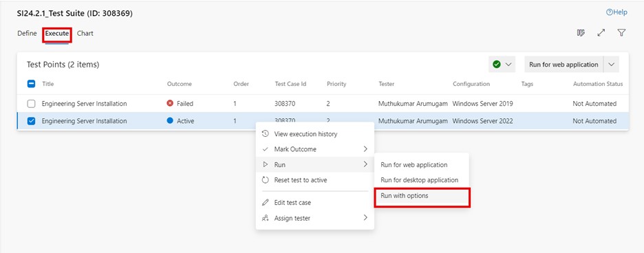
Task: Select Run for web application in submenu
Action: [421, 165]
